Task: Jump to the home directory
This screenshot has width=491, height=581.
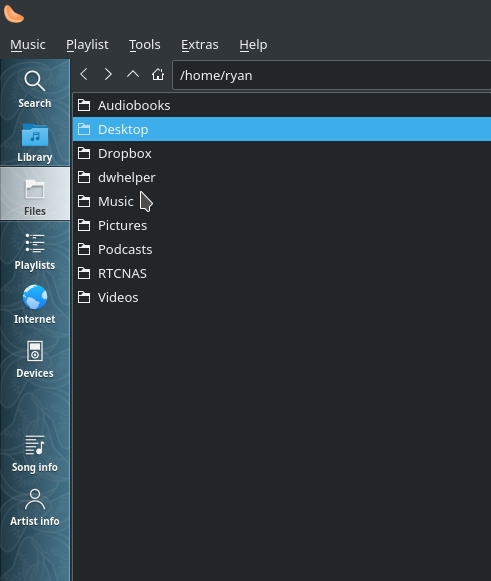Action: [x=157, y=74]
